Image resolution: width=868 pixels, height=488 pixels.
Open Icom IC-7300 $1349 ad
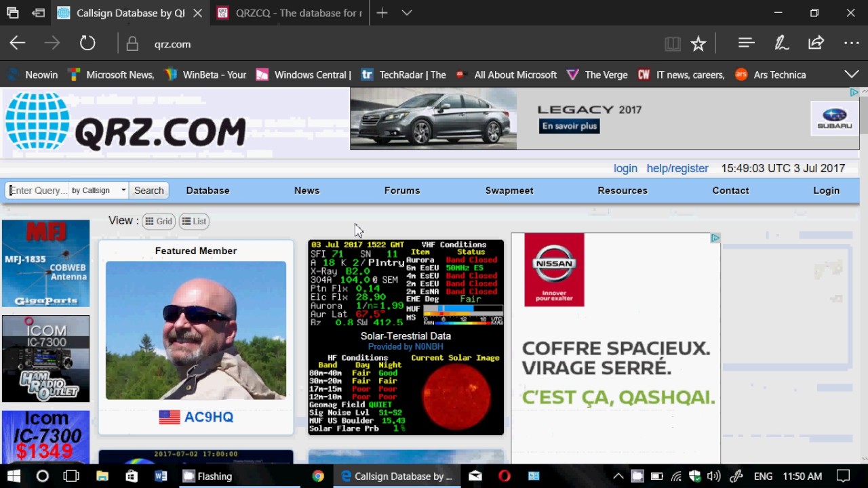[45, 436]
